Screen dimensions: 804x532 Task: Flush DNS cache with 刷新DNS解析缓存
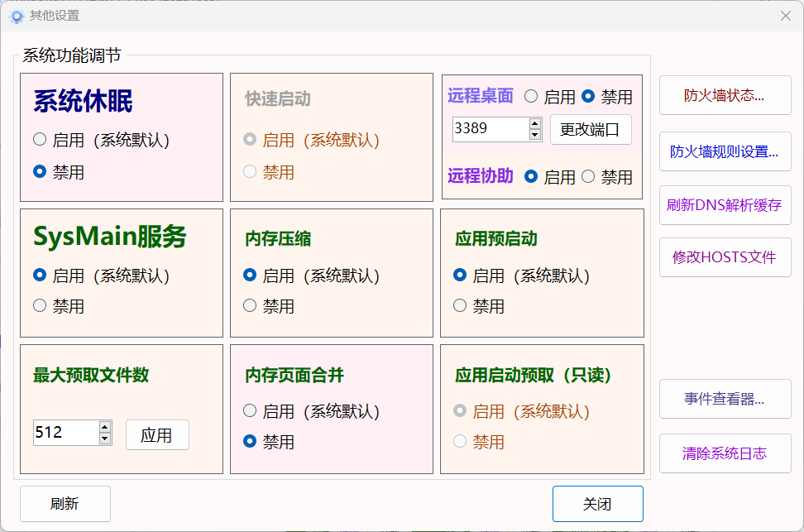pyautogui.click(x=725, y=205)
